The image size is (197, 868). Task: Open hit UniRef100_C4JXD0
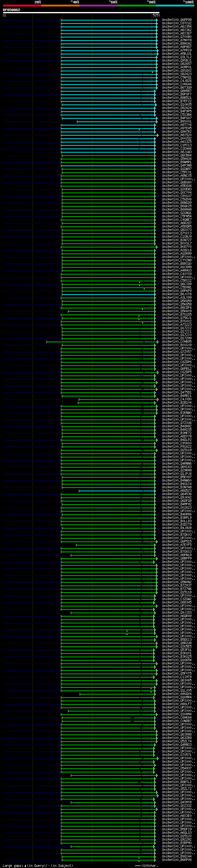pyautogui.click(x=176, y=399)
